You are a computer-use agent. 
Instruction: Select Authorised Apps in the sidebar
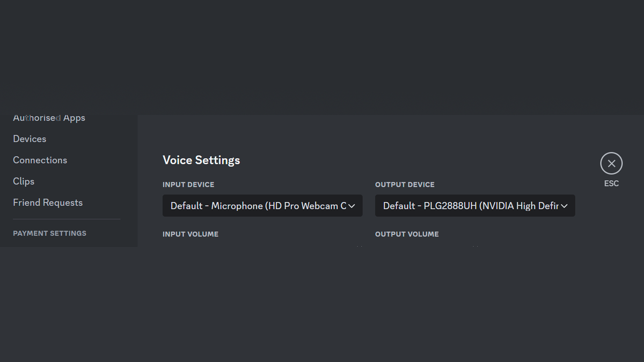pos(49,117)
